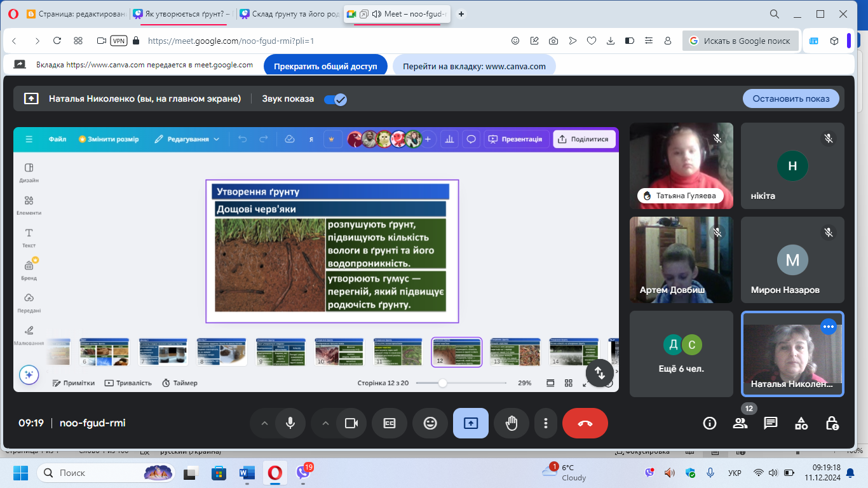The height and width of the screenshot is (488, 868).
Task: Open host controls lock icon
Action: pos(832,423)
